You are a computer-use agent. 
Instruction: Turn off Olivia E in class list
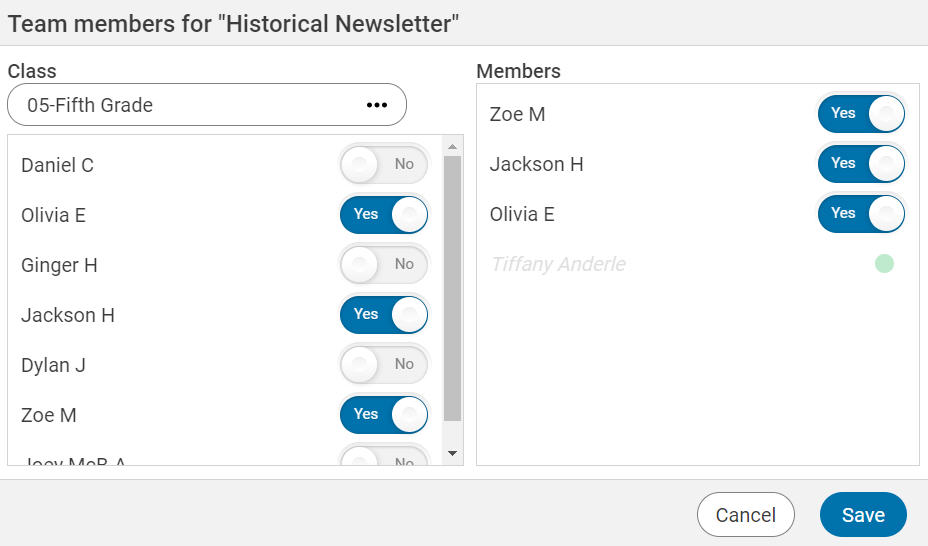384,215
